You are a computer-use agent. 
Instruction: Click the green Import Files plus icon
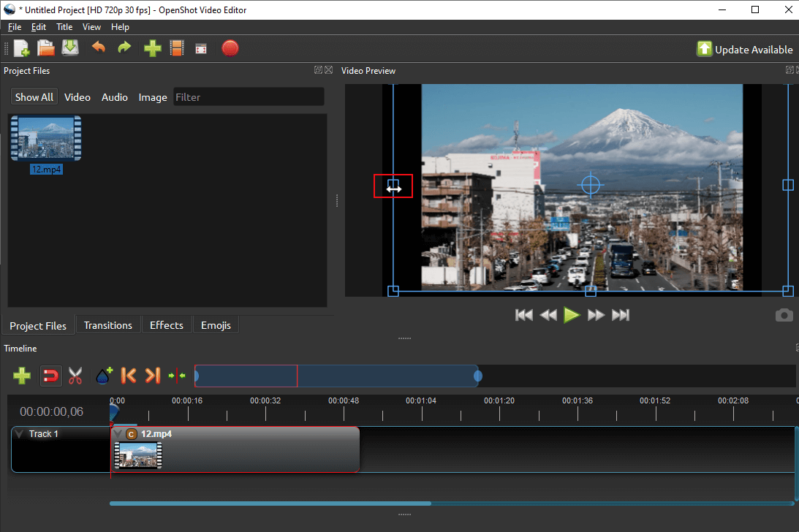(152, 49)
